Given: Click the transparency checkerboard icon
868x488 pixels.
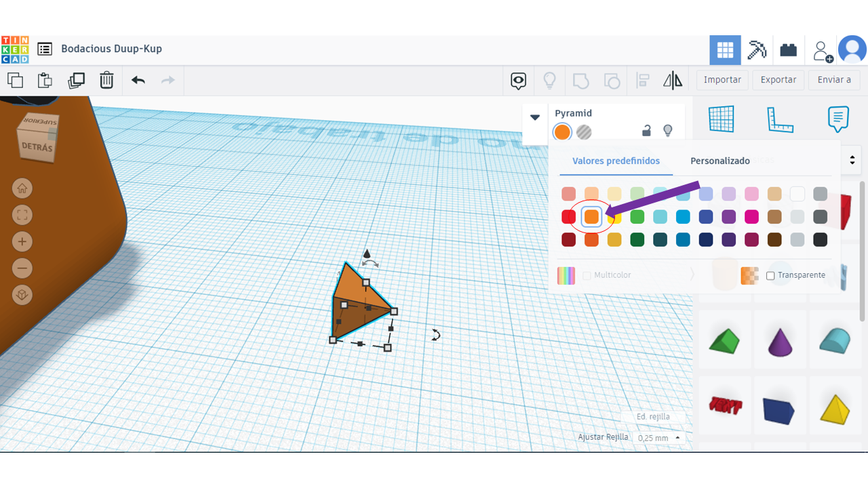Looking at the screenshot, I should click(749, 276).
